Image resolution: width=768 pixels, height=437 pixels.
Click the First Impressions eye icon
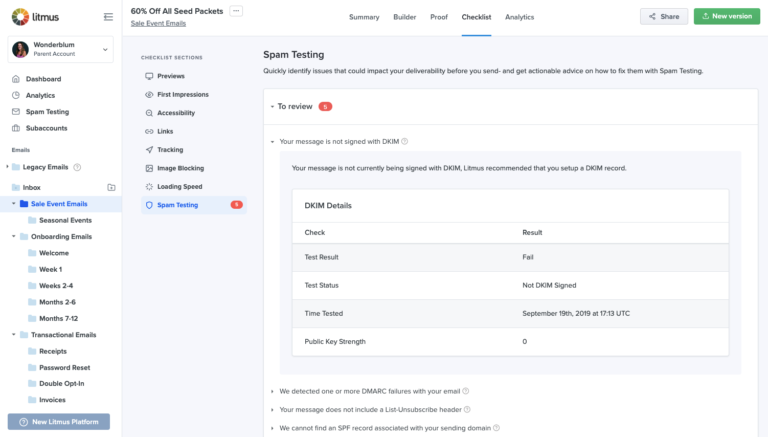click(149, 95)
